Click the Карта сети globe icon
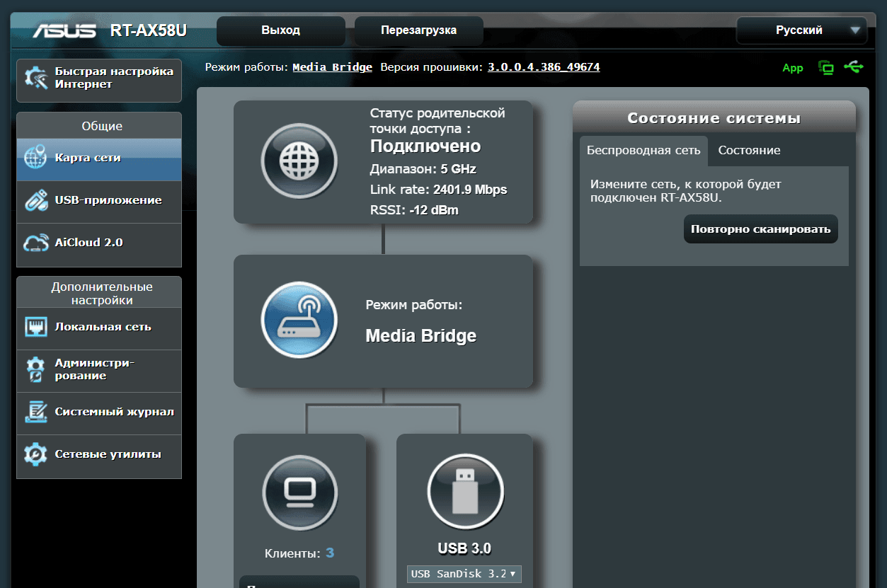Viewport: 887px width, 588px height. [35, 158]
